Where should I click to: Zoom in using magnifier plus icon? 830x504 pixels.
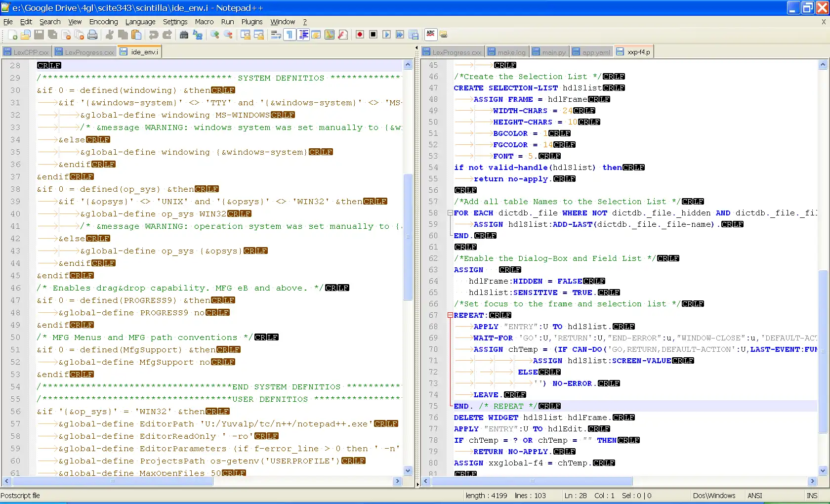point(214,35)
